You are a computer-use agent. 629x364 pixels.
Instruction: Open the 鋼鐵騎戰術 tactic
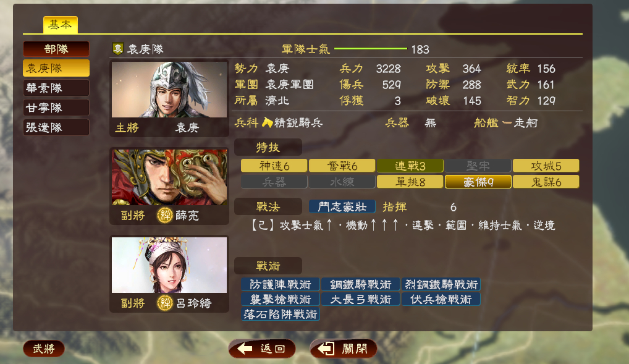(361, 284)
